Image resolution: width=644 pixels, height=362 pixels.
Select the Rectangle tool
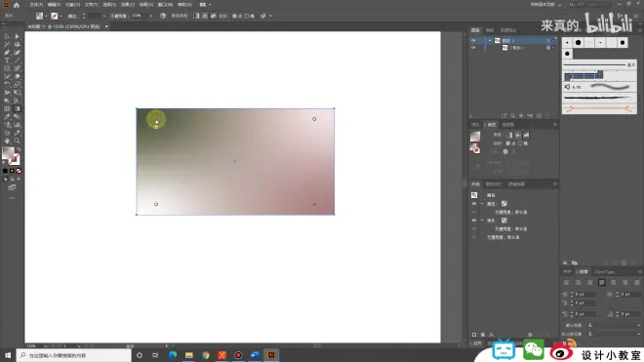7,68
